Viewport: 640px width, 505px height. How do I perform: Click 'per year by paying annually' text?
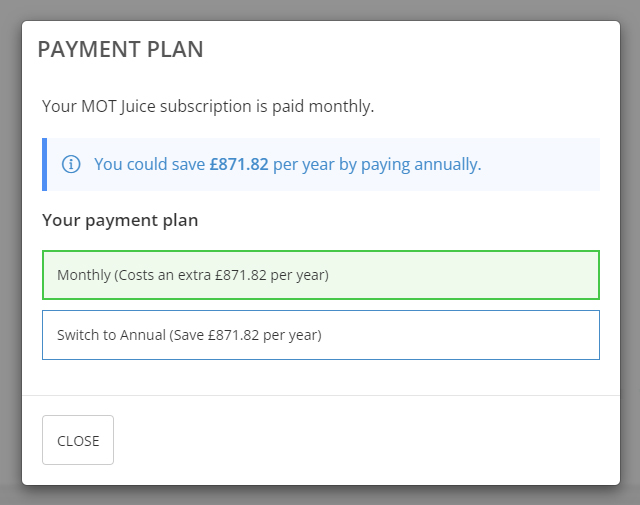coord(377,165)
